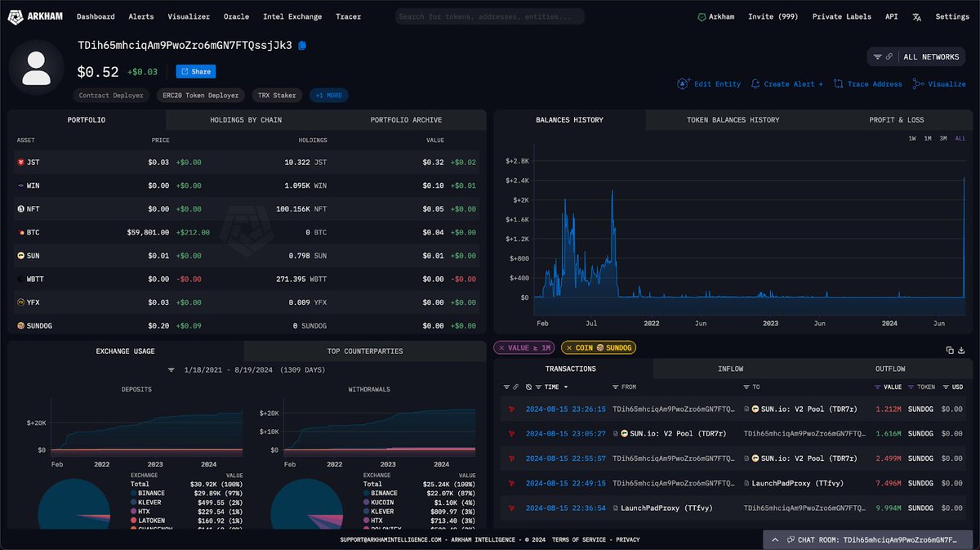Open the ALL NETWORKS selector
The image size is (980, 550).
coord(932,56)
